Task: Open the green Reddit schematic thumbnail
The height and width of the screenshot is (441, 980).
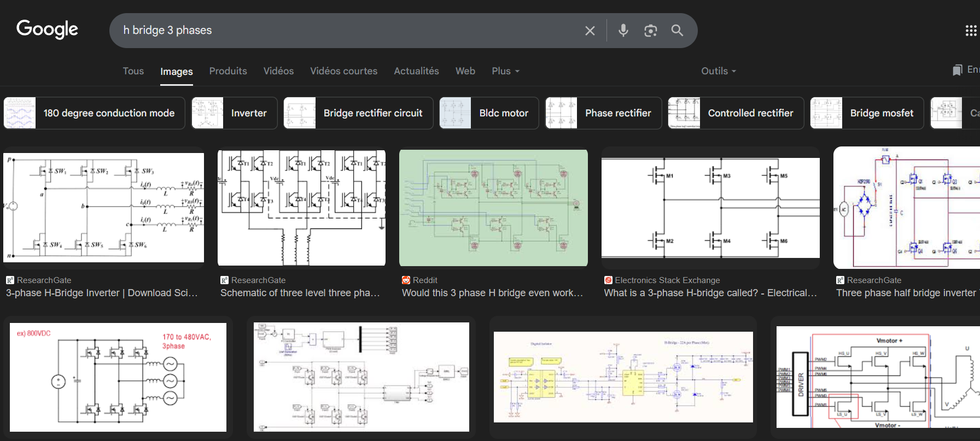Action: (x=493, y=208)
